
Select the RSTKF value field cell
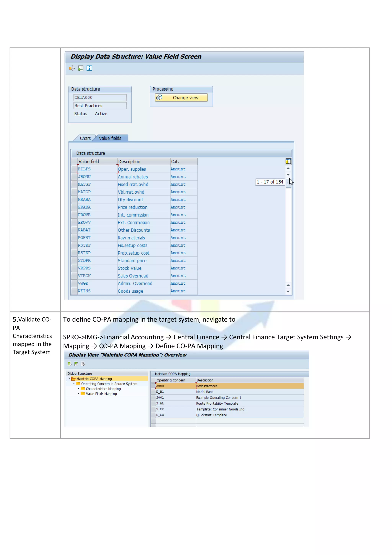(97, 245)
